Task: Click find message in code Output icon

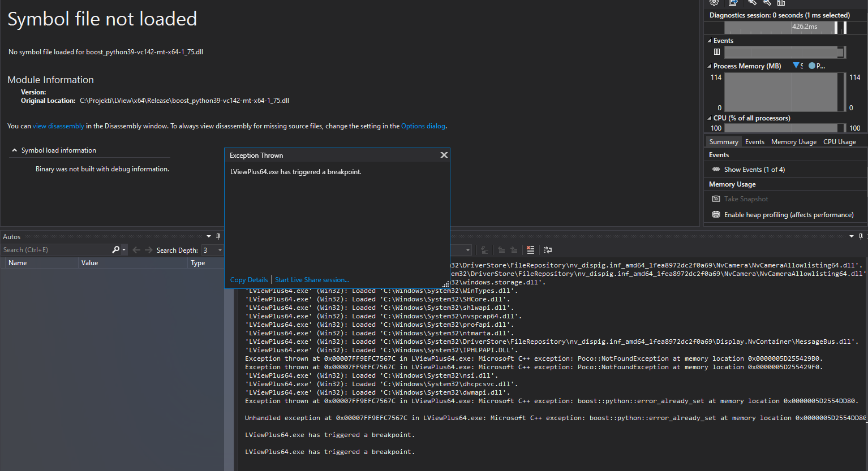Action: tap(484, 250)
